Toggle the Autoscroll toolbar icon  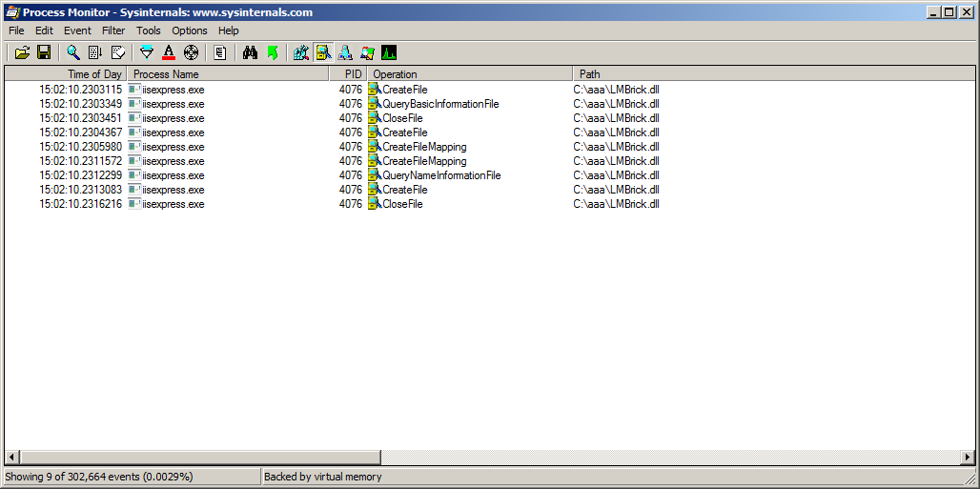(95, 52)
